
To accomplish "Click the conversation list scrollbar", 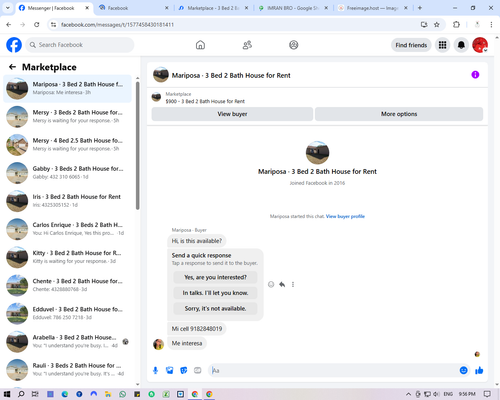I will 137,146.
